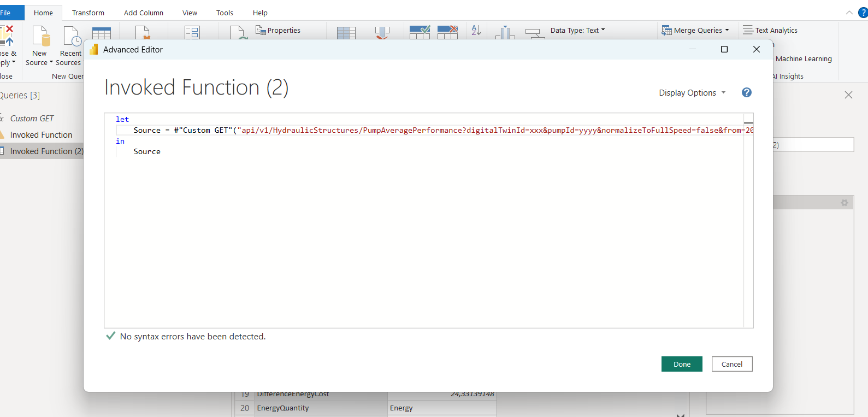Click the Sort Ascending A-Z icon
The image size is (868, 417).
click(476, 31)
